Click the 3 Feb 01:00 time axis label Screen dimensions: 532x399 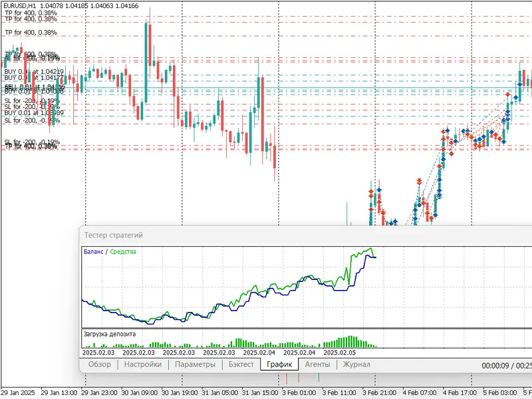coord(299,393)
